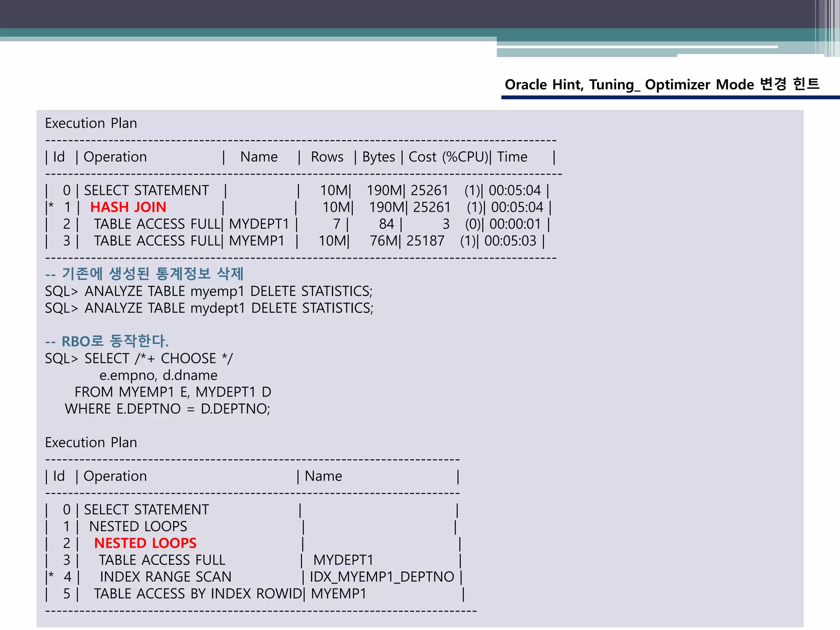Click 'TABLE ACCESS FULL' for MYEMP1 in first plan

coord(157,241)
